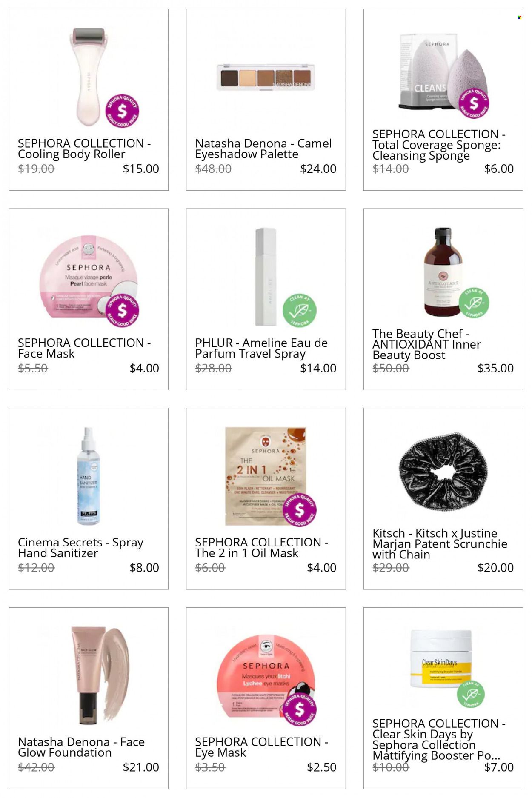Viewport: 532px width, 798px height.
Task: Open Kitsch x Justine Marjan Scrunchie title
Action: click(x=440, y=544)
